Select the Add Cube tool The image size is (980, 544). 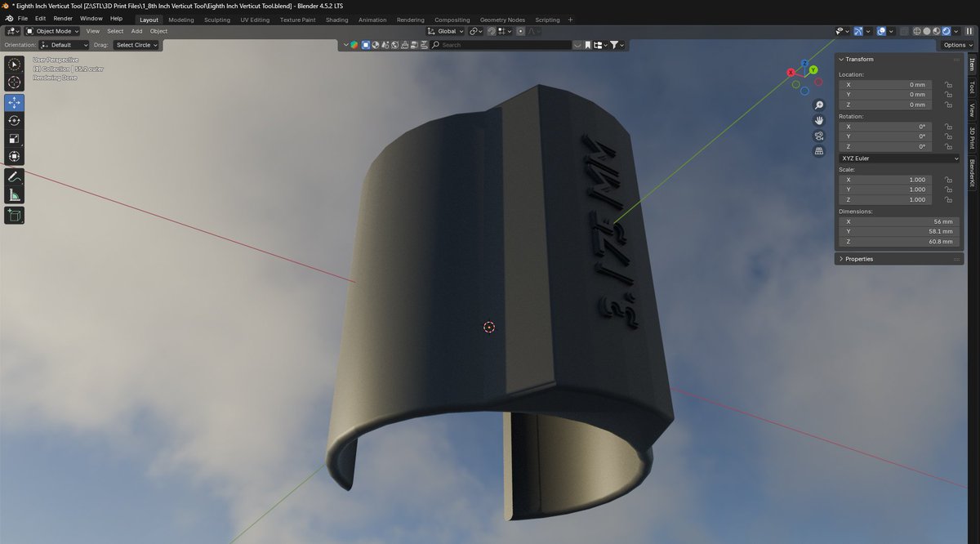pos(15,216)
